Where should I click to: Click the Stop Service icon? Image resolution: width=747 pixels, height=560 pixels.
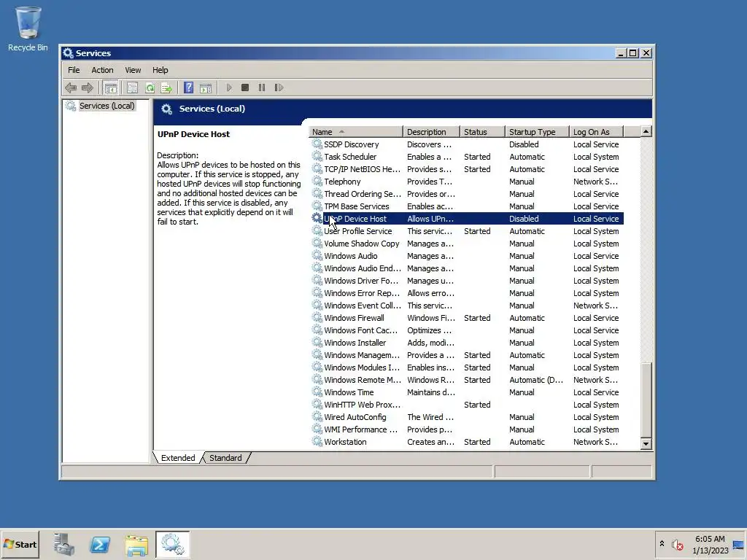(x=245, y=87)
